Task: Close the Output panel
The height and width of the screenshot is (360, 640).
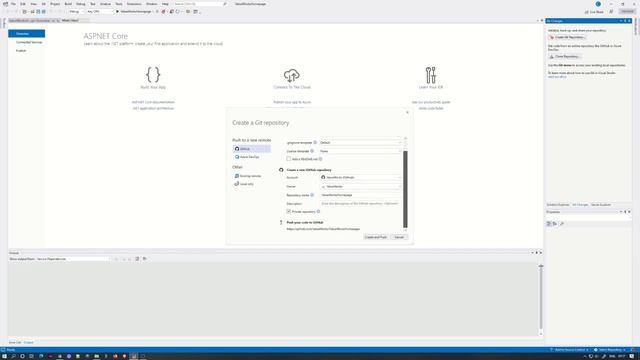Action: (541, 253)
